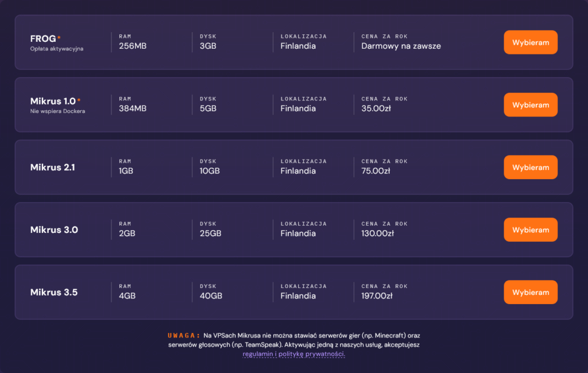Click the FROG plan title
Viewport: 588px width, 373px height.
click(43, 38)
